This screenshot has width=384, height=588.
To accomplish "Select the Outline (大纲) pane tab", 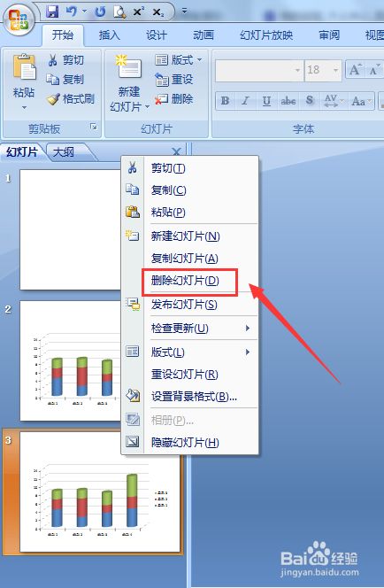I will tap(65, 152).
